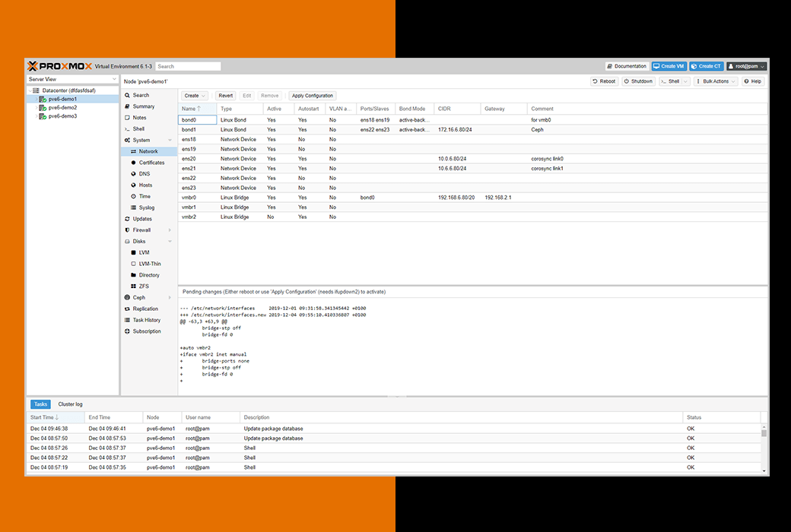Switch to the Tasks tab
The width and height of the screenshot is (791, 532).
[x=40, y=404]
